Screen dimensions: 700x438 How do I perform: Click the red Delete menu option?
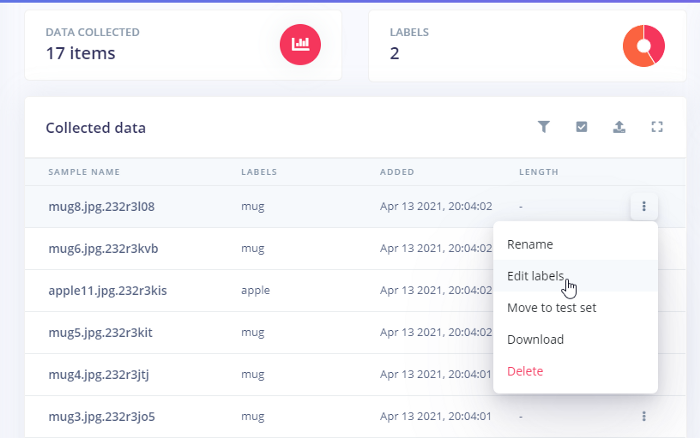525,372
